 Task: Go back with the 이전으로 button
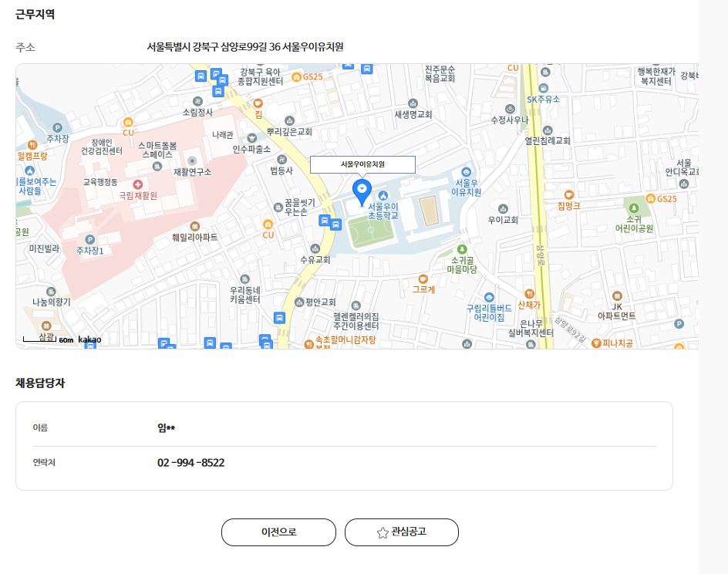click(x=278, y=532)
